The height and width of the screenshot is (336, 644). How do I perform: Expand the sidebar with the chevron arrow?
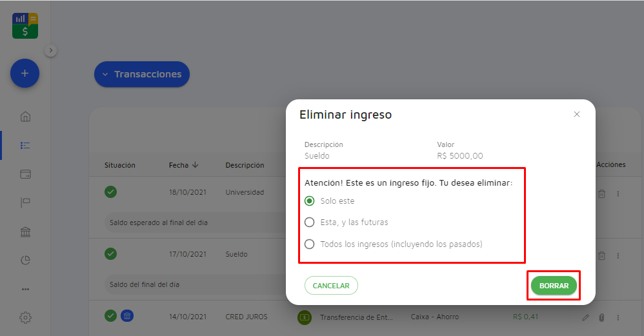tap(51, 50)
